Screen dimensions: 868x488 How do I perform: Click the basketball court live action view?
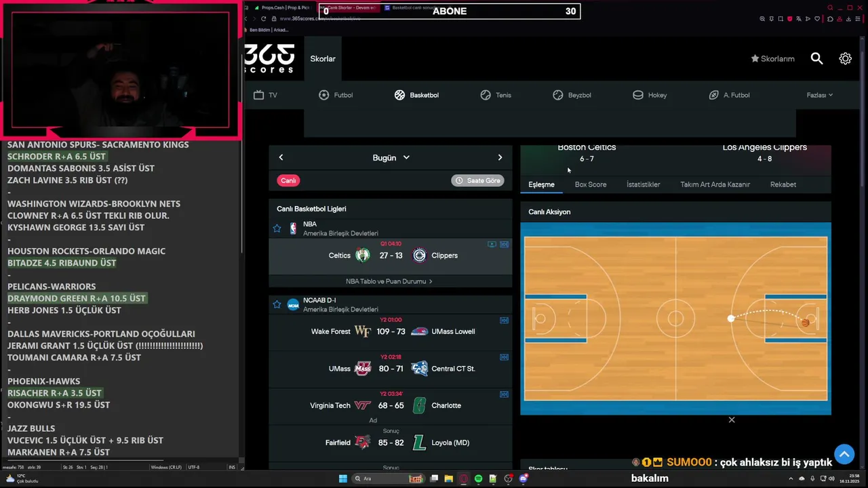[675, 319]
